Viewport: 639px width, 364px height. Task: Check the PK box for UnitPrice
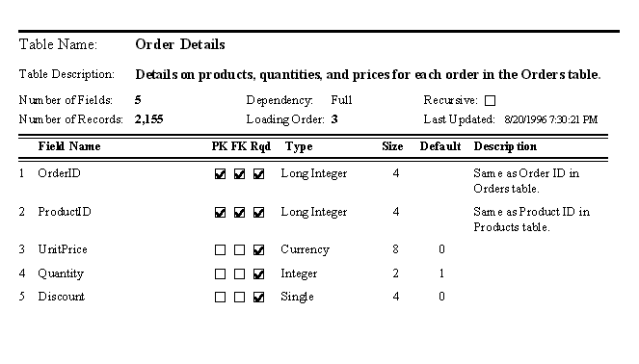click(220, 250)
